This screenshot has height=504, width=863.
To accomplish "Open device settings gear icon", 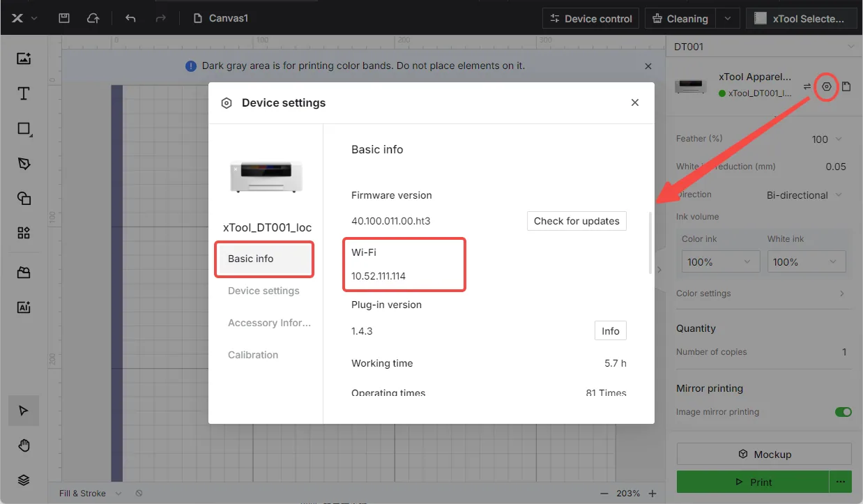I will point(826,86).
